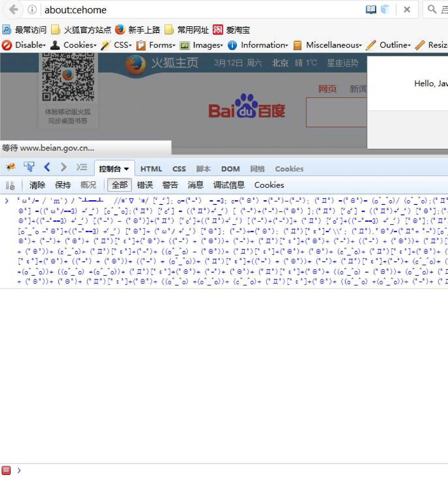Open 爱淘宝 bookmark
Viewport: 448px width, 477px height.
tap(231, 30)
